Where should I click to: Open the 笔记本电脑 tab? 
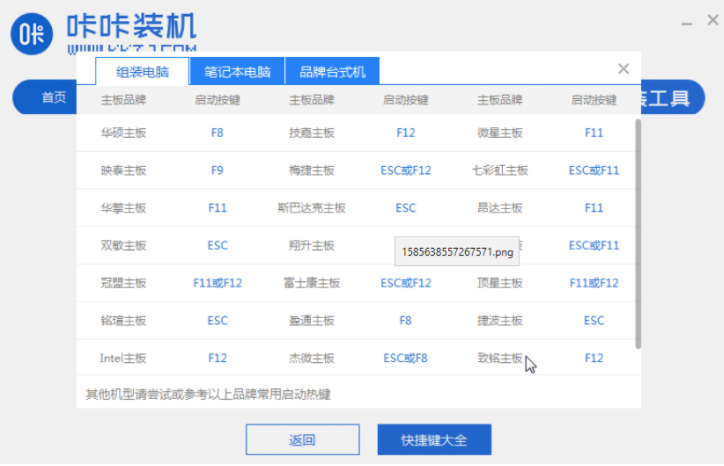[237, 72]
